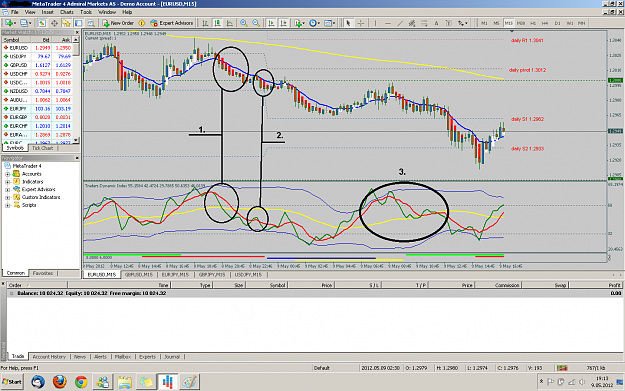Switch chart to M1 timeframe
625x391 pixels.
click(x=484, y=23)
